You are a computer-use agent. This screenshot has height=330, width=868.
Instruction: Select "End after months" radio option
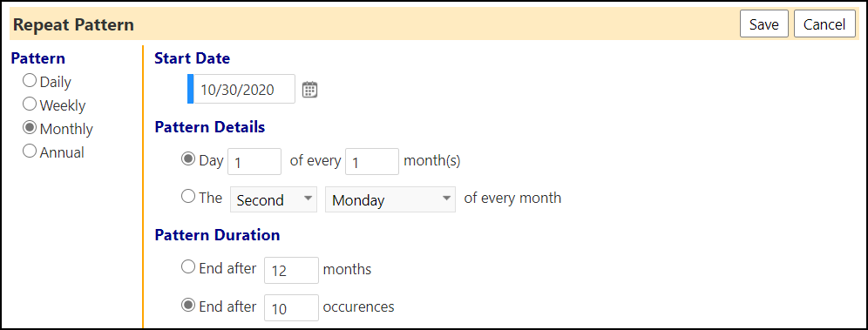pyautogui.click(x=188, y=267)
